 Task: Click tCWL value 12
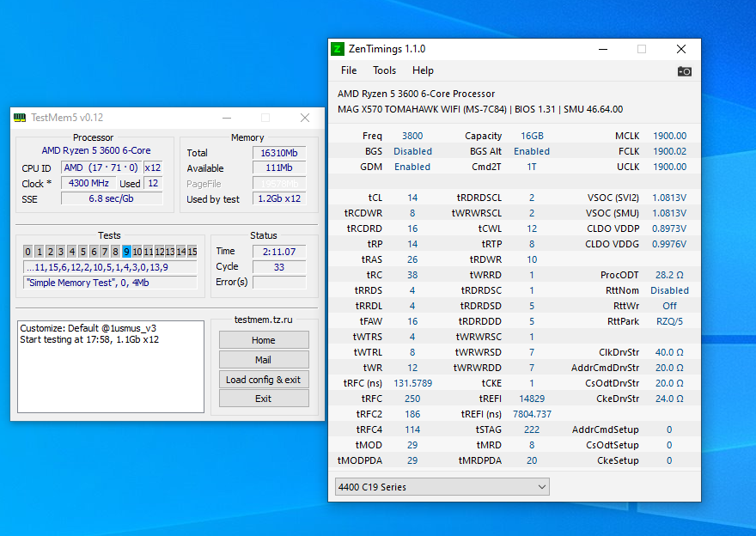(x=532, y=228)
